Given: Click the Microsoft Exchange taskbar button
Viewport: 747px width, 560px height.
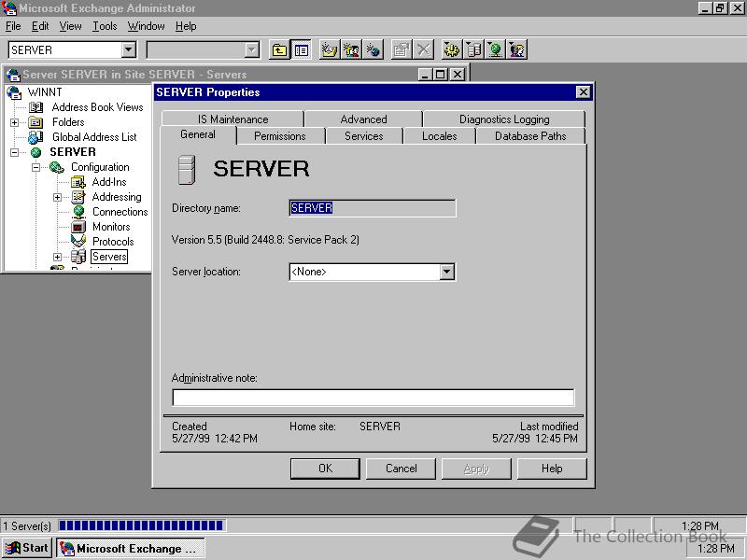Looking at the screenshot, I should [131, 548].
